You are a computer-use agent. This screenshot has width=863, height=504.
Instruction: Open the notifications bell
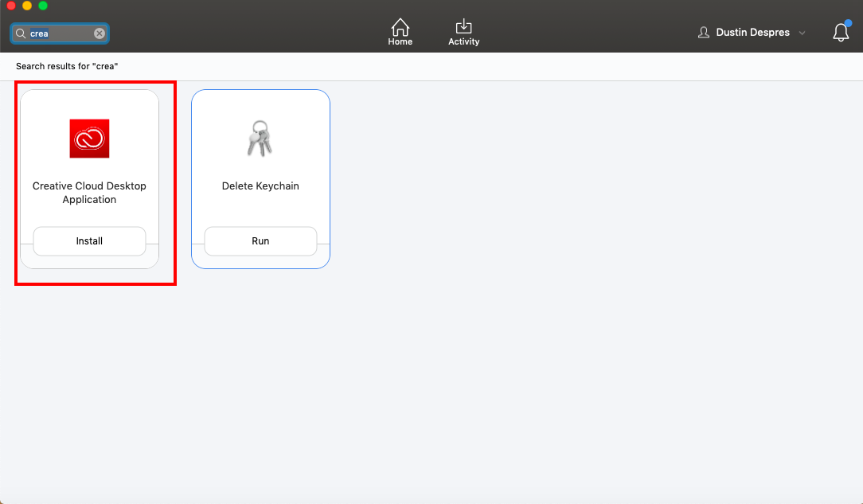(x=841, y=33)
